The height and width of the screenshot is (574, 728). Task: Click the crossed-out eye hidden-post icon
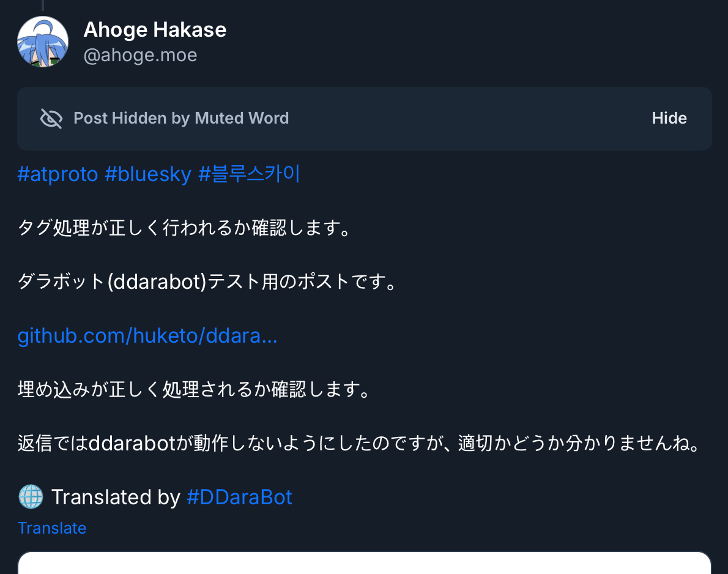(51, 118)
